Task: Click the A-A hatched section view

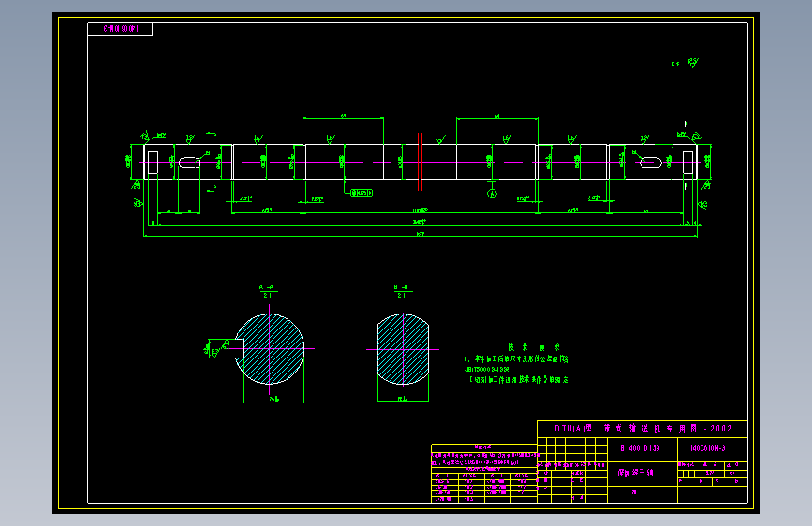Action: pyautogui.click(x=270, y=349)
